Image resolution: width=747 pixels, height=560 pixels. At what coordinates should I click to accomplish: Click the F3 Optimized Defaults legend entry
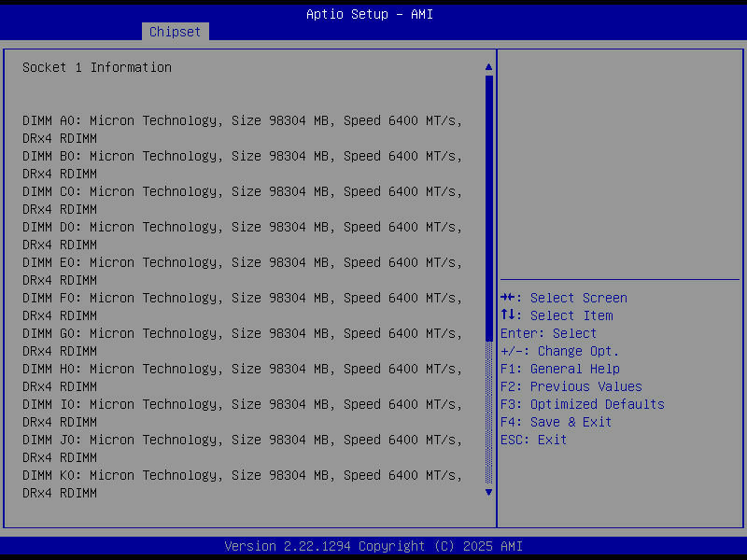coord(585,403)
